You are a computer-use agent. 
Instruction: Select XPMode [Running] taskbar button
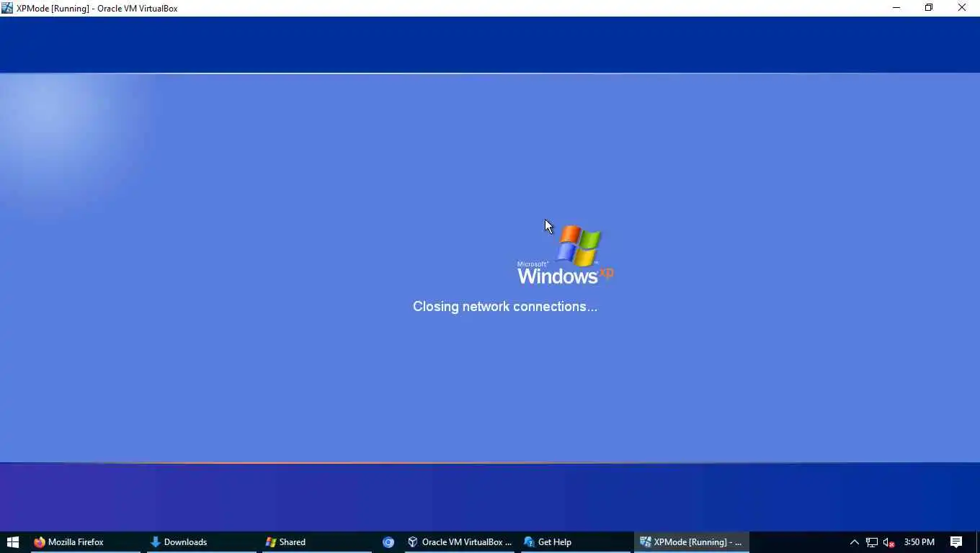pyautogui.click(x=692, y=542)
